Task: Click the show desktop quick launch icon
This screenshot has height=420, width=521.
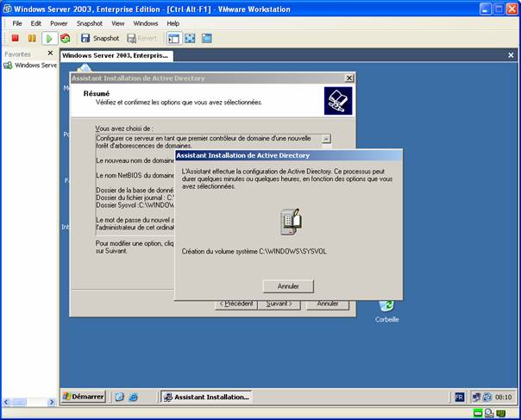Action: pos(120,397)
